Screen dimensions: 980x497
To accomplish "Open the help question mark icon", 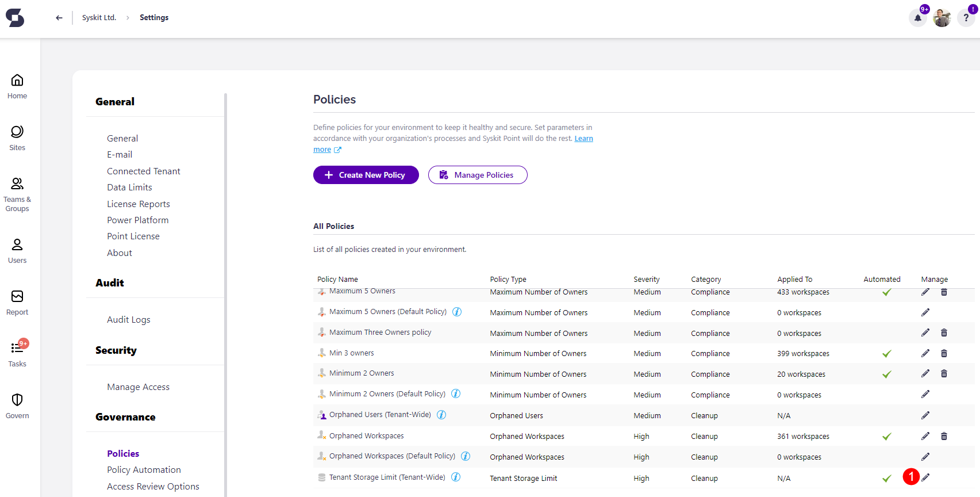I will [966, 18].
